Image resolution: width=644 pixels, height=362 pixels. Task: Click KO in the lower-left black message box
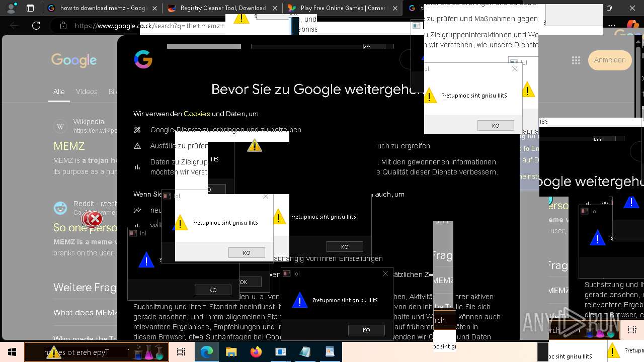213,290
